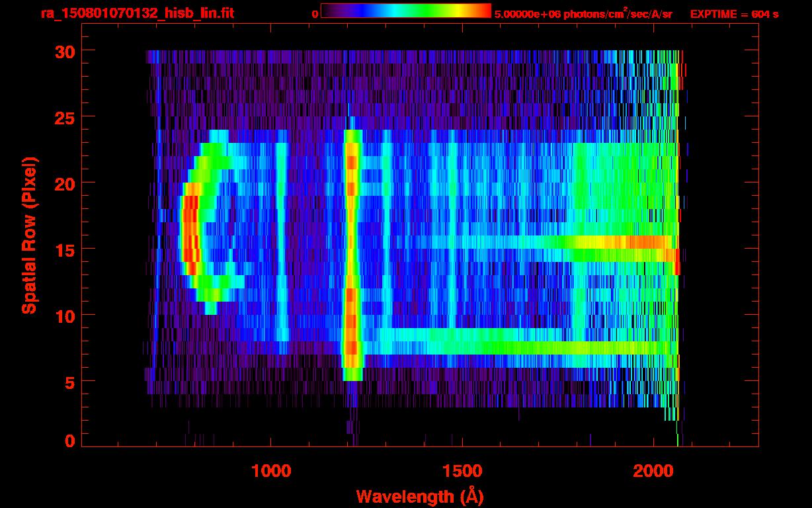
Task: Click the 30 spatial row tick label
Action: point(65,51)
